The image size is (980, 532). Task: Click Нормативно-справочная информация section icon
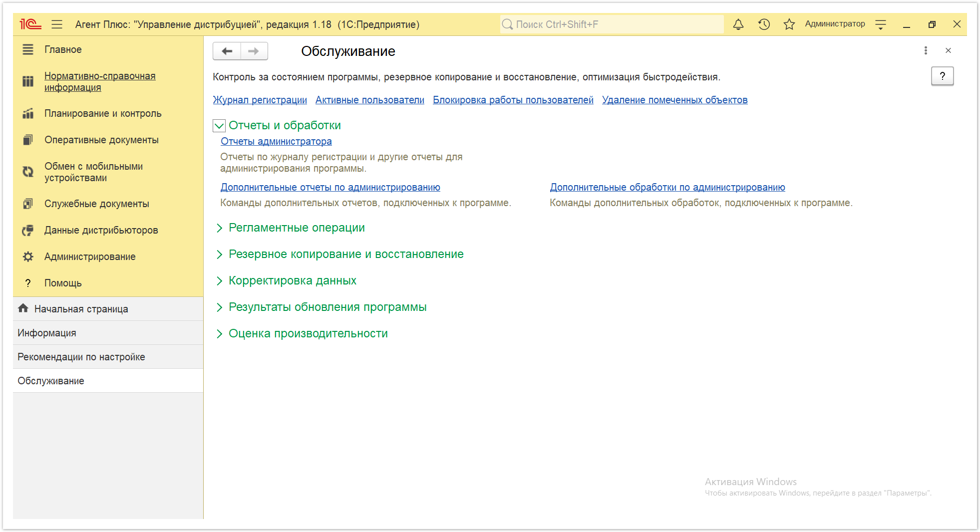[x=28, y=81]
